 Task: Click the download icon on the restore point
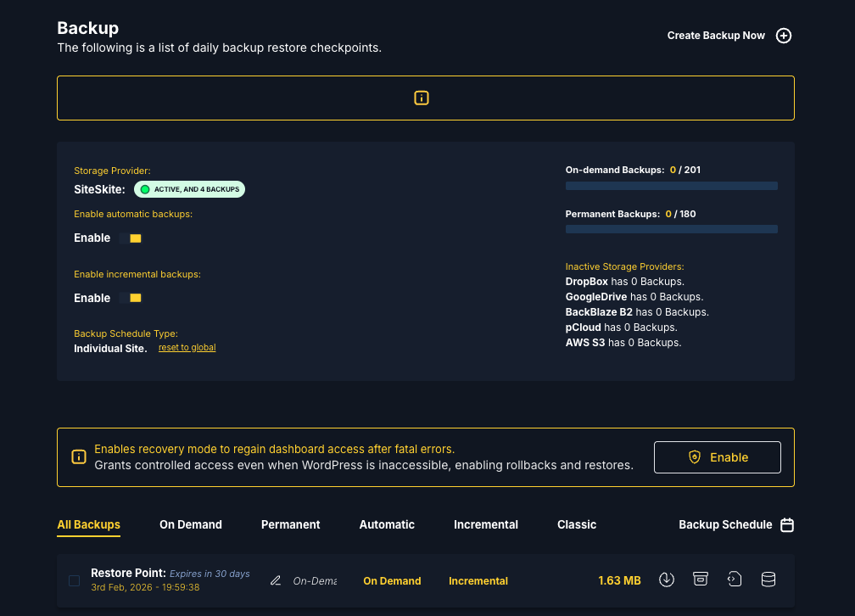point(667,580)
